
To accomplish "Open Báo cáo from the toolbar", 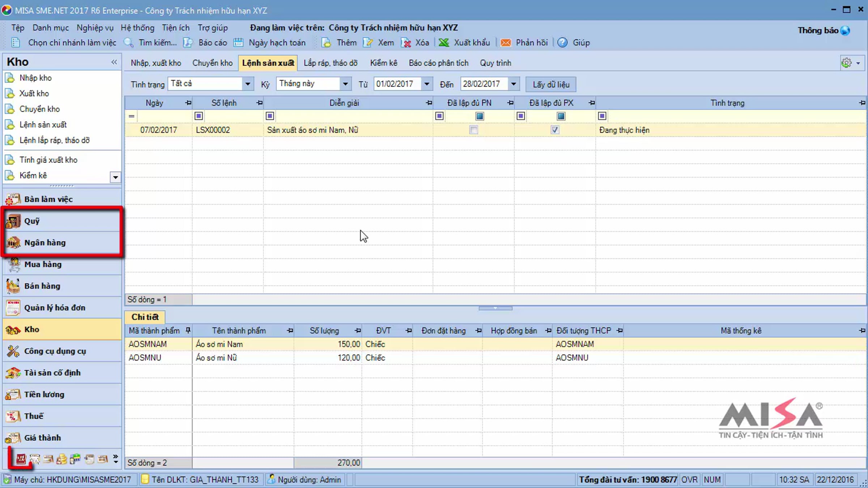I will (x=205, y=43).
